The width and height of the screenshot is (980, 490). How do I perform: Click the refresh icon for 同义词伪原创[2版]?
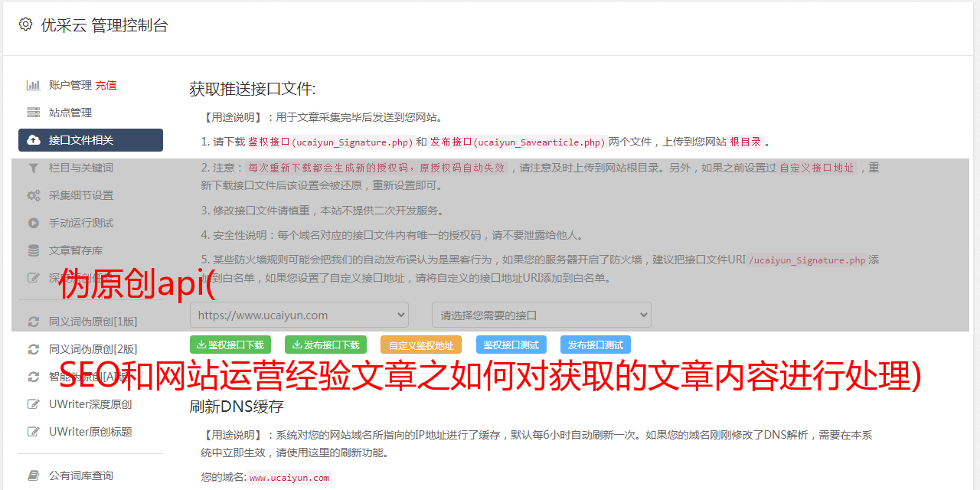point(34,349)
